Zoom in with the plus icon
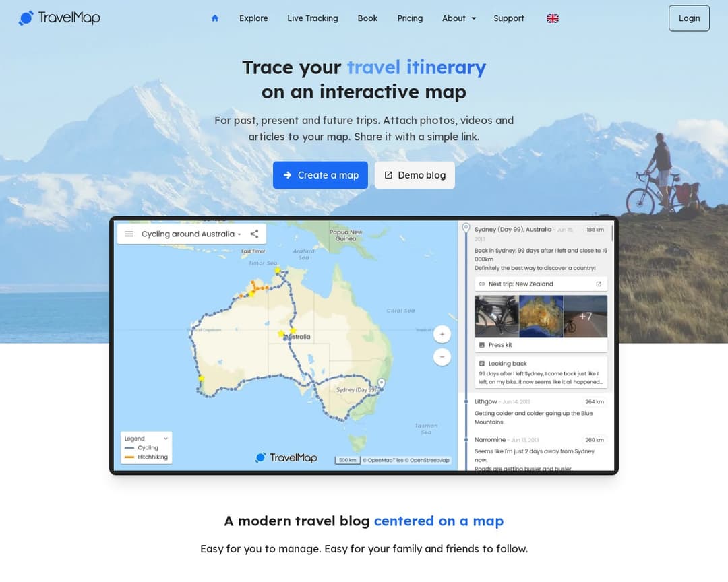Viewport: 728px width, 582px height. coord(442,333)
